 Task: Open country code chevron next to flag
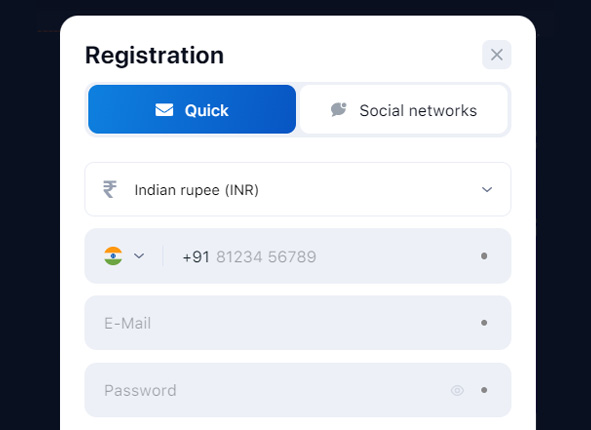139,256
